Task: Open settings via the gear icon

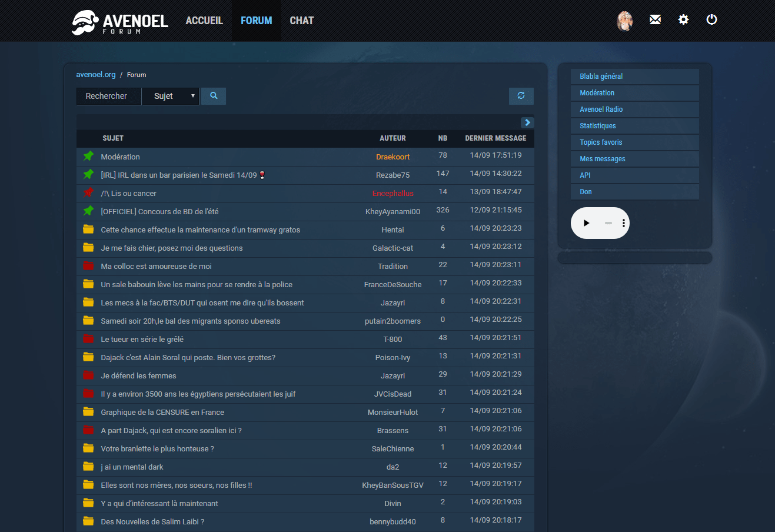Action: (683, 20)
